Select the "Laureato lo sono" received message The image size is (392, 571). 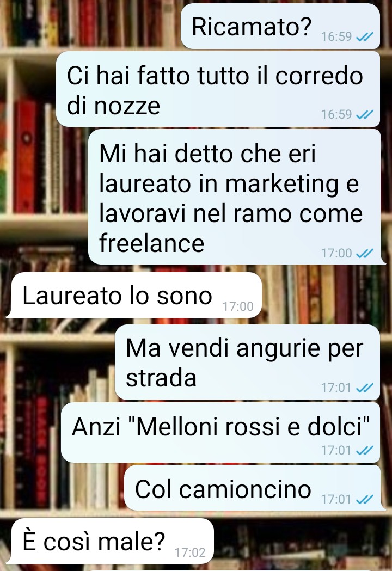pyautogui.click(x=135, y=295)
